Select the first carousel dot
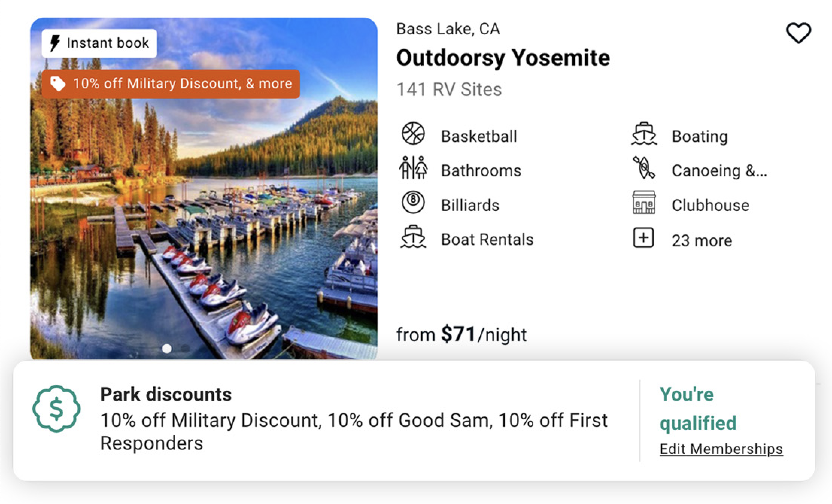Viewport: 832px width, 504px height. (x=167, y=349)
